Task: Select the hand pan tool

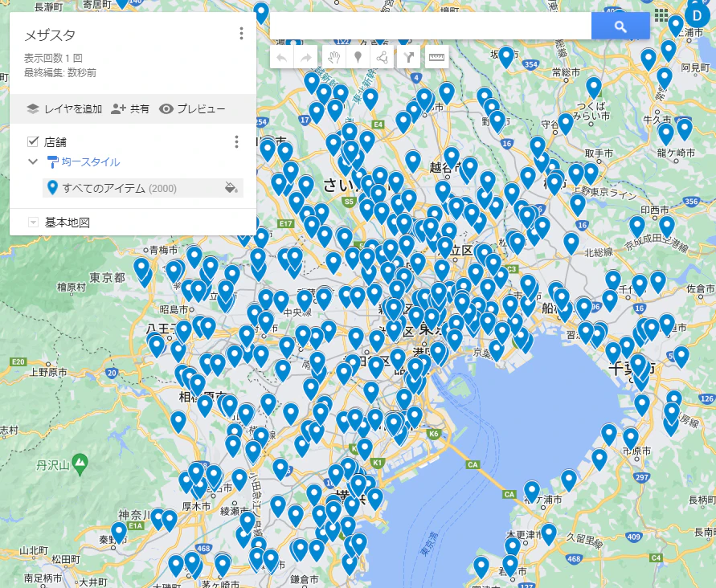Action: [333, 58]
